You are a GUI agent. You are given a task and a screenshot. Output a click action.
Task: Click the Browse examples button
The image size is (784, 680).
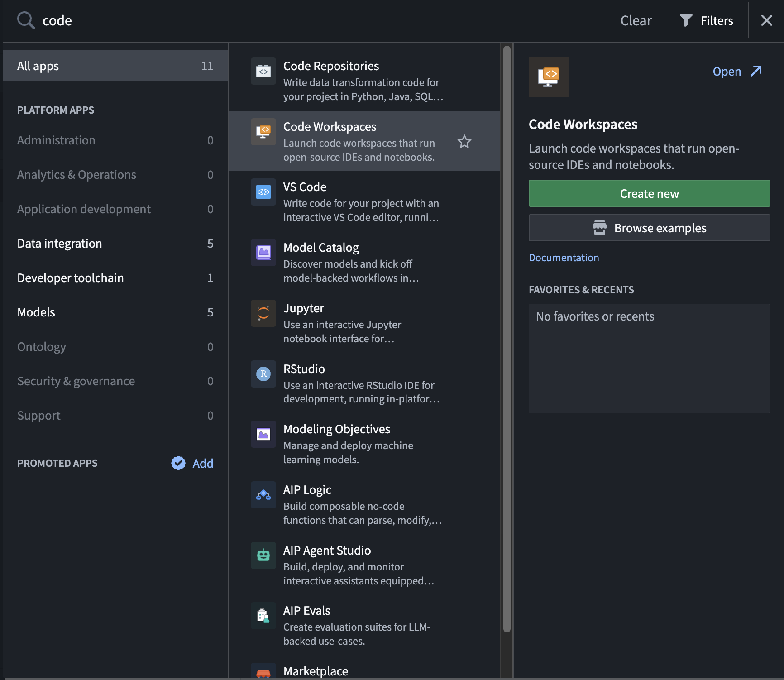[649, 228]
